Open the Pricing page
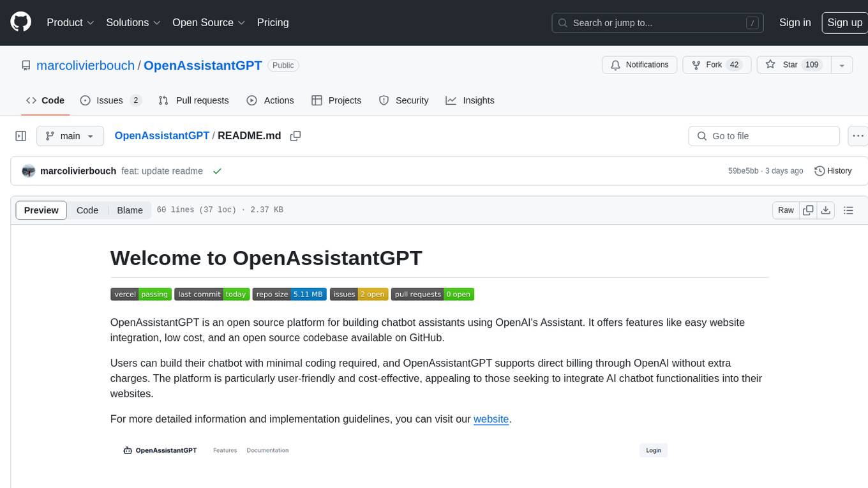The height and width of the screenshot is (488, 868). click(273, 22)
